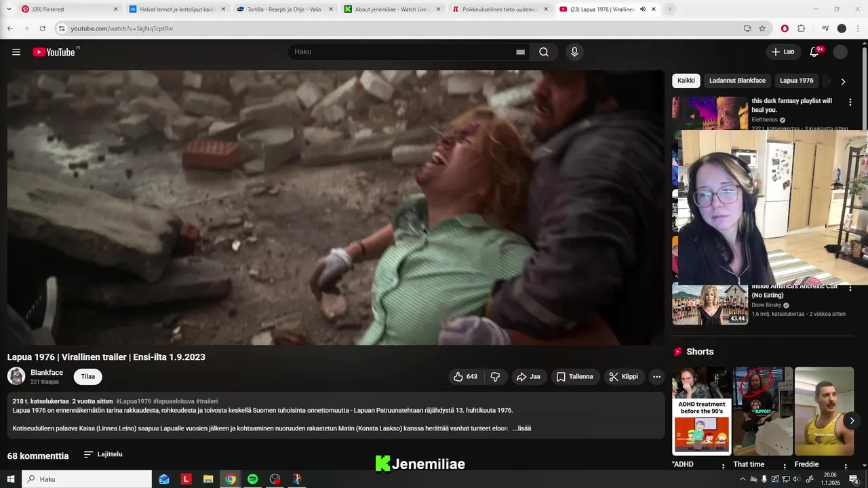The height and width of the screenshot is (488, 868).
Task: View site information icon in address bar
Action: coord(62,28)
